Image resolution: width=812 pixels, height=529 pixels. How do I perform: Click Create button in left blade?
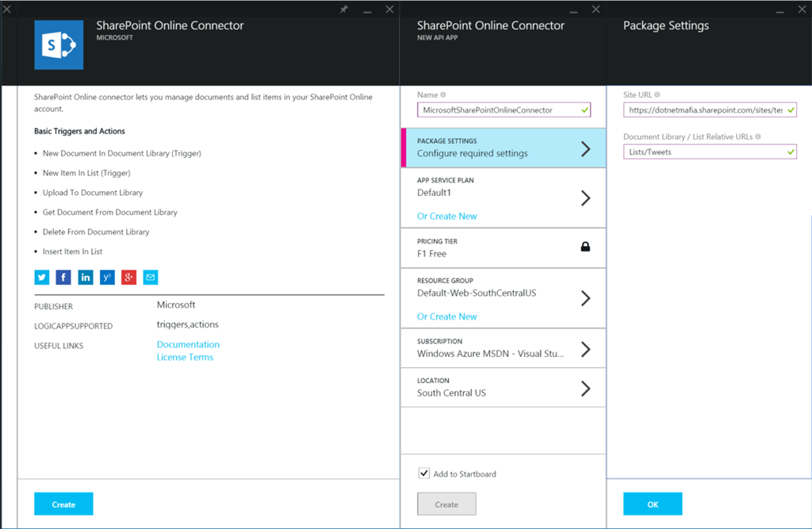pyautogui.click(x=63, y=504)
